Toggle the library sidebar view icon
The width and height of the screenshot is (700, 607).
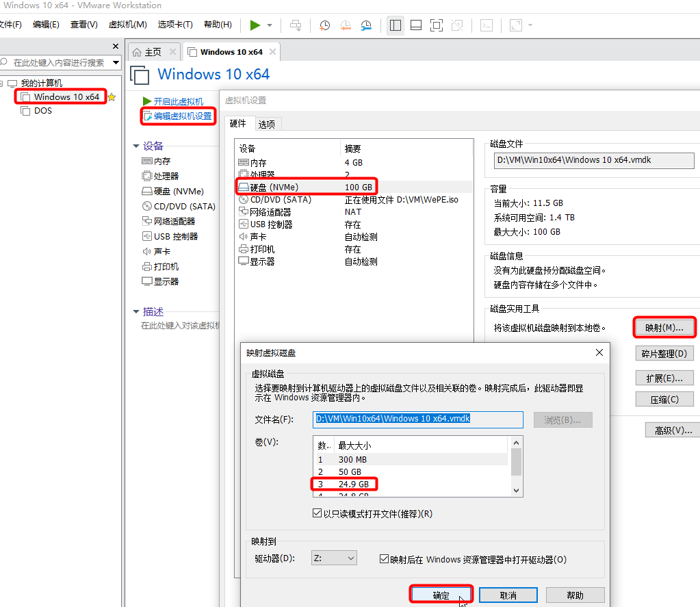click(x=395, y=25)
